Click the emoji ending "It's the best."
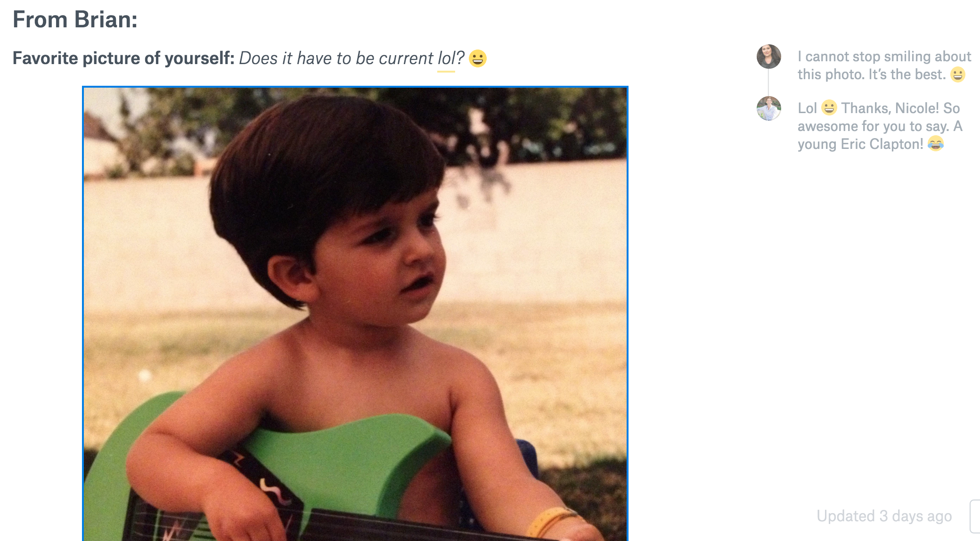Screen dimensions: 980x541 [958, 74]
